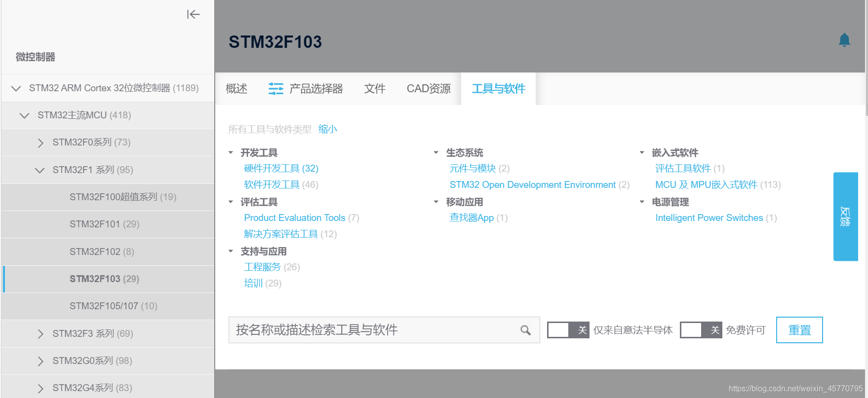
Task: Click the notification bell icon
Action: [x=844, y=40]
